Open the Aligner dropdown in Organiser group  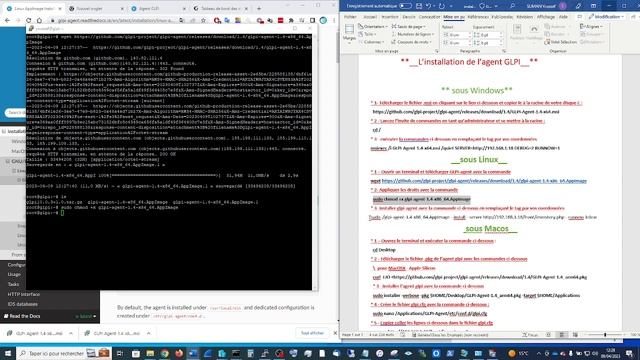click(x=591, y=27)
